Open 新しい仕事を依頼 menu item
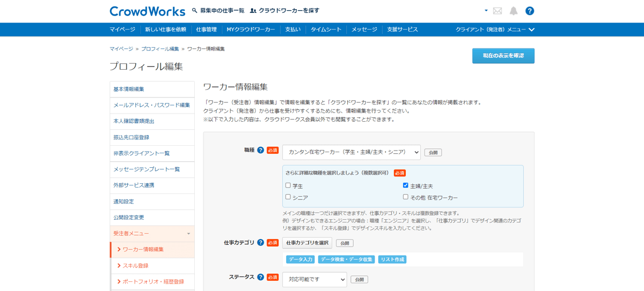The image size is (644, 291). coord(165,29)
